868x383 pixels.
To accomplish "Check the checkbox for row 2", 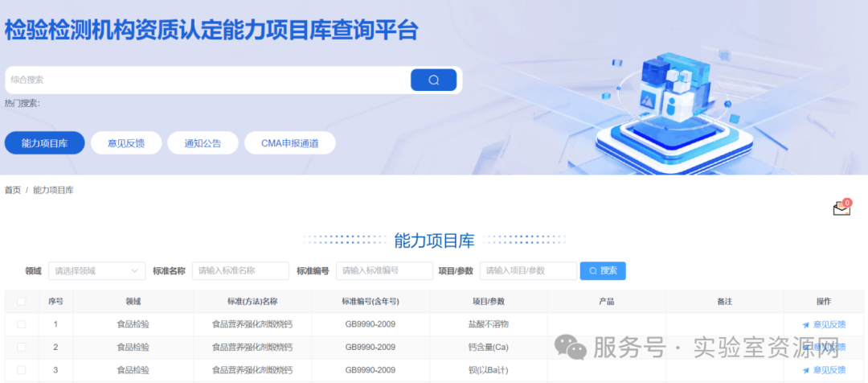I will click(22, 347).
